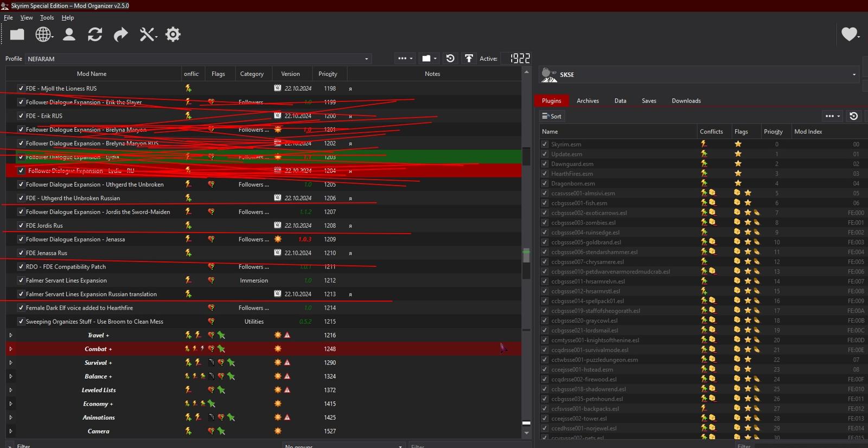Viewport: 868px width, 448px height.
Task: Click the calendar icon on the FDE Jenassa Rus row
Action: (277, 253)
